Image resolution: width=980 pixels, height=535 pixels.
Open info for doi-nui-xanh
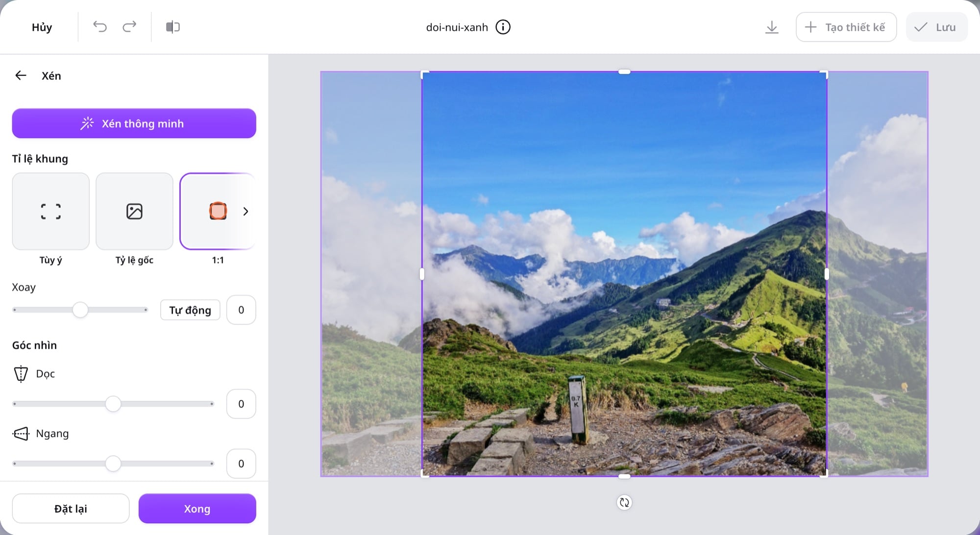click(x=503, y=27)
